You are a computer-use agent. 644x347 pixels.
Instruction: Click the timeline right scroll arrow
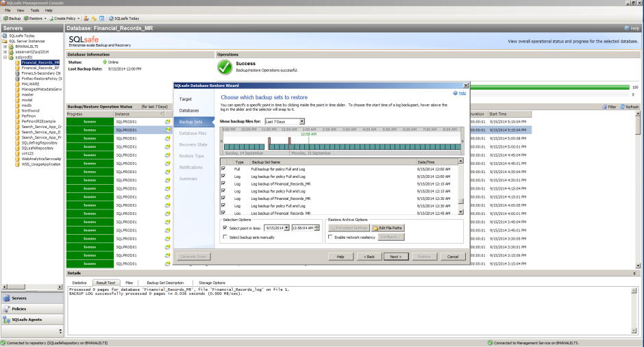(462, 141)
